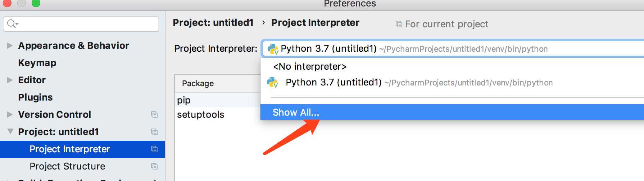The image size is (644, 181).
Task: Expand Appearance & Behavior section
Action: [10, 46]
